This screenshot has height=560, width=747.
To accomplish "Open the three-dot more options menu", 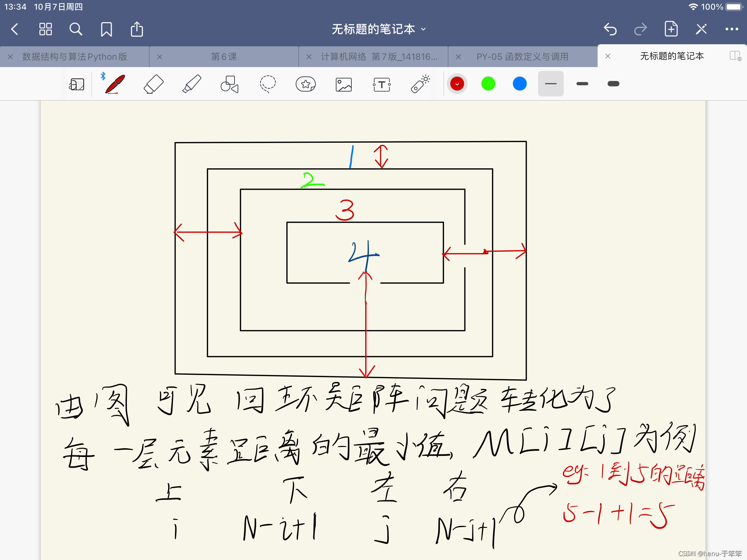I will pos(731,29).
